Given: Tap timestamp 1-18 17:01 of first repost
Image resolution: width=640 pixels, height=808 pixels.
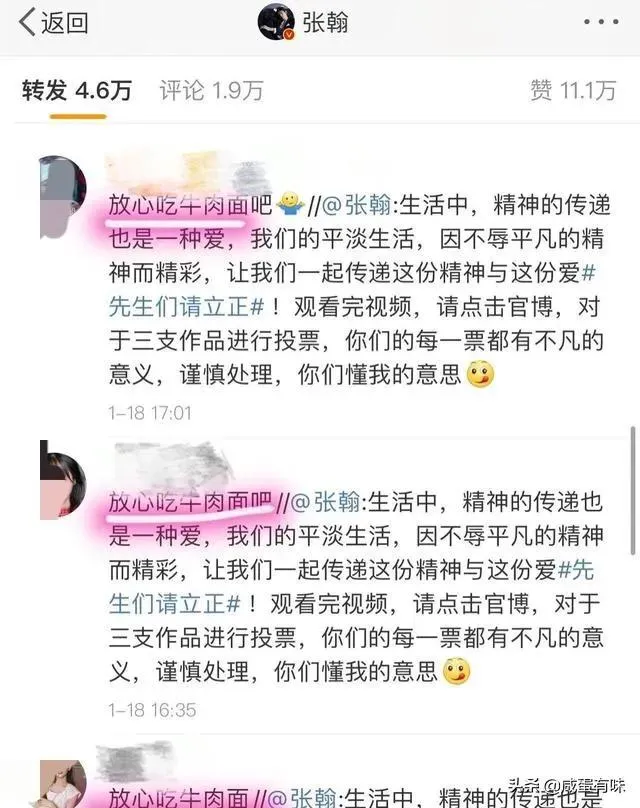Looking at the screenshot, I should (x=150, y=413).
